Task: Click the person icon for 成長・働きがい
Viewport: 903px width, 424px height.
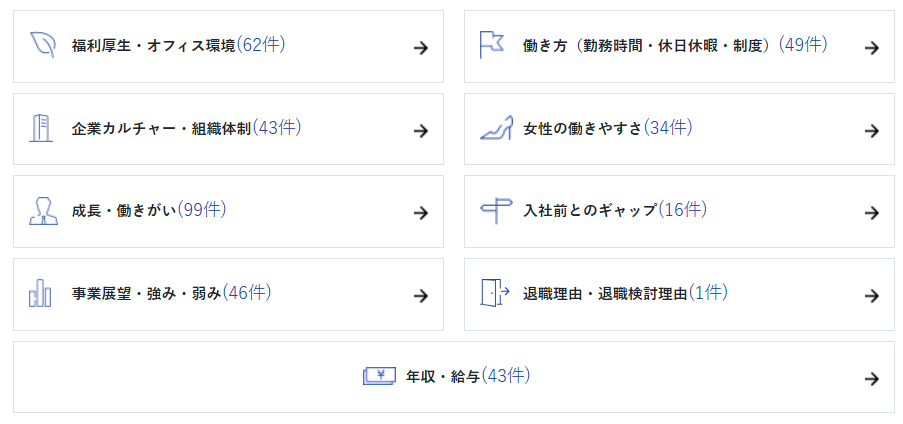Action: (42, 211)
